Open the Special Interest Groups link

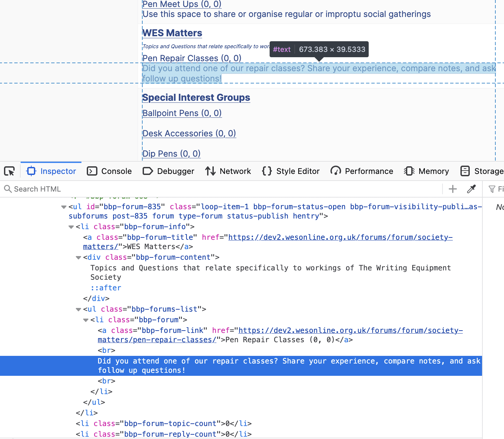(196, 97)
